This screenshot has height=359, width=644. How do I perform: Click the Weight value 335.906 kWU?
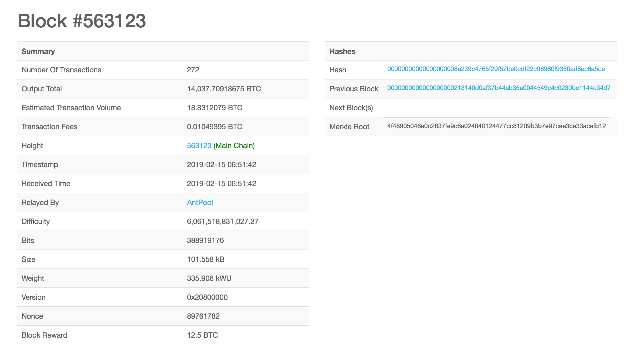[209, 278]
